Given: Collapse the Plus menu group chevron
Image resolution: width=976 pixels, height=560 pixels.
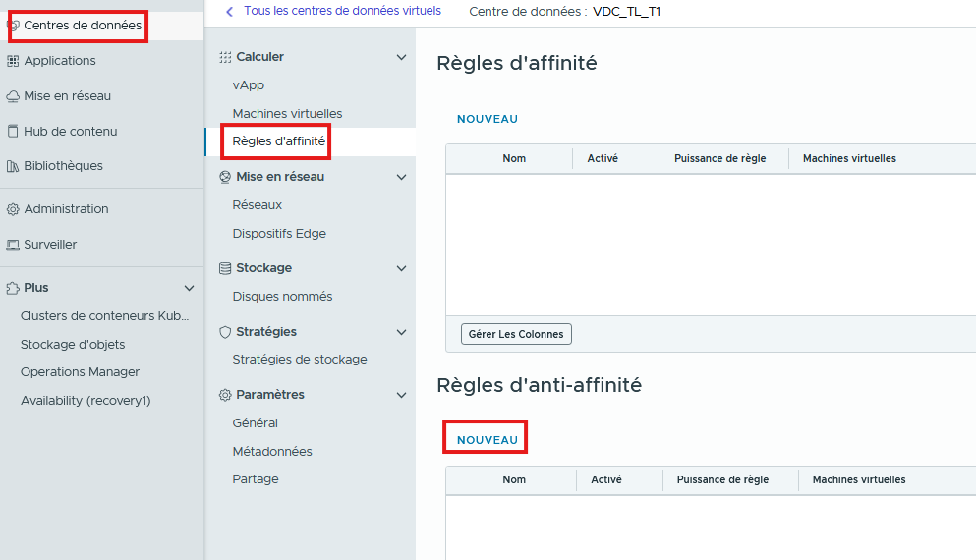Looking at the screenshot, I should (x=190, y=288).
